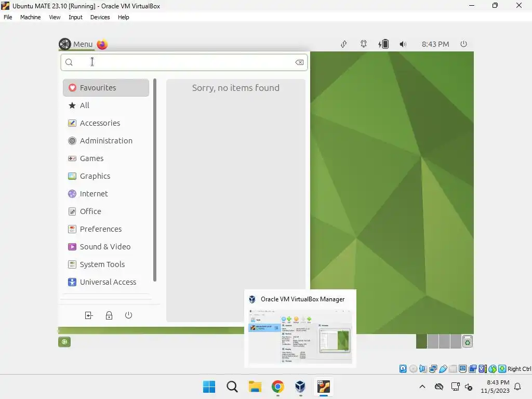Open the VirtualBox Machine menu

click(31, 17)
